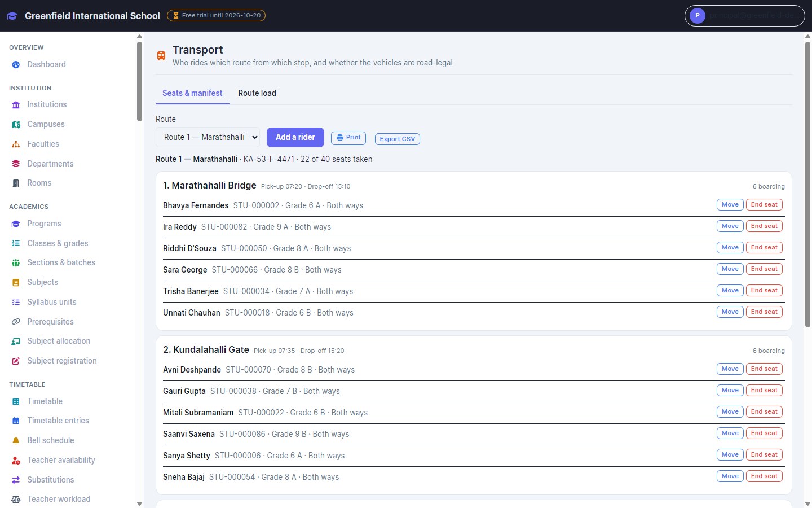Click sidebar scroll down arrow
The height and width of the screenshot is (508, 812).
[139, 503]
